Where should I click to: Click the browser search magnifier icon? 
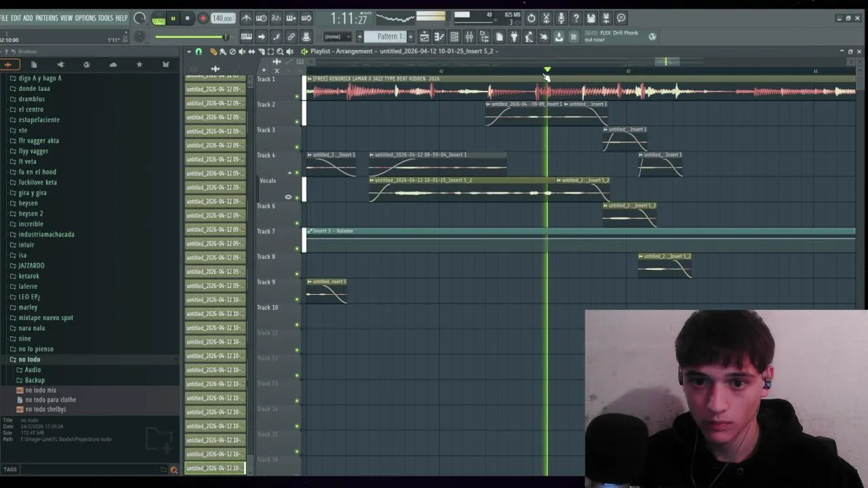174,469
